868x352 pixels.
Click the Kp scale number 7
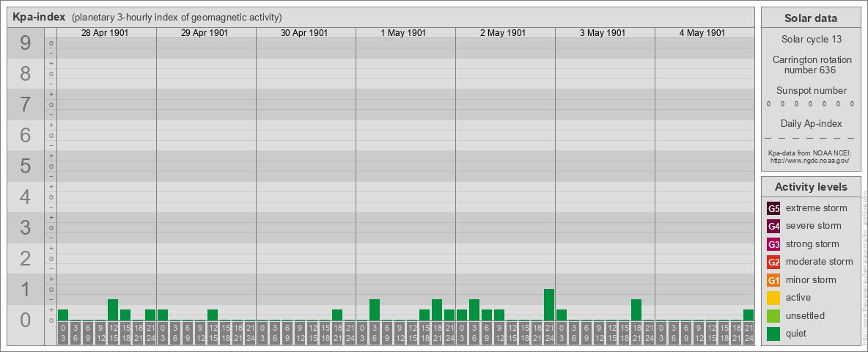click(x=26, y=105)
